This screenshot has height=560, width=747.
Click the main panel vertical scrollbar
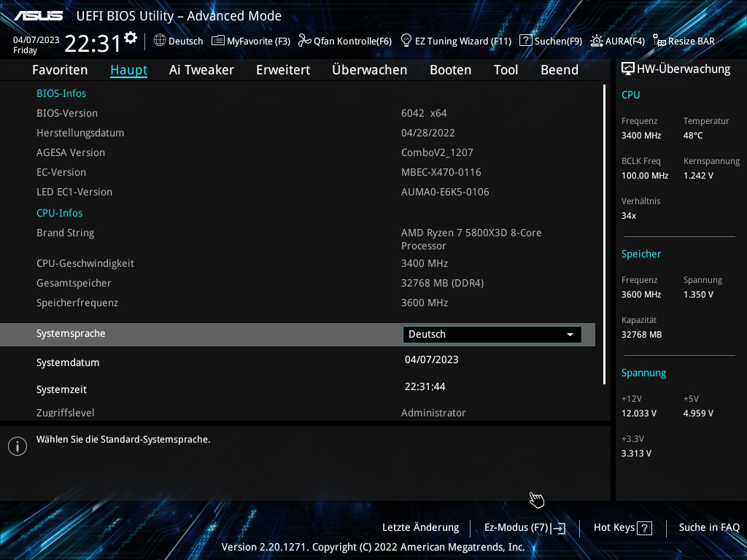(x=604, y=234)
